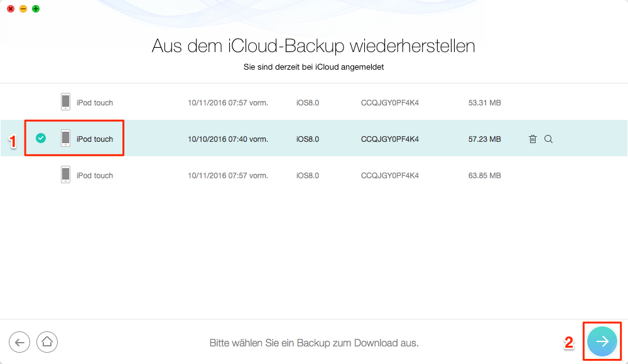Click iOS8.0 in the 57.23 MB row

pos(308,139)
